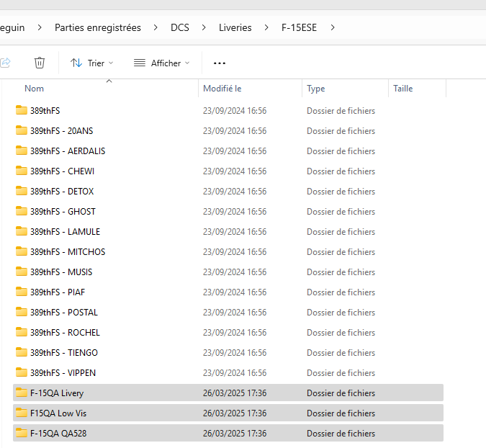Image resolution: width=486 pixels, height=448 pixels.
Task: Sort by the Nom column header
Action: point(35,89)
